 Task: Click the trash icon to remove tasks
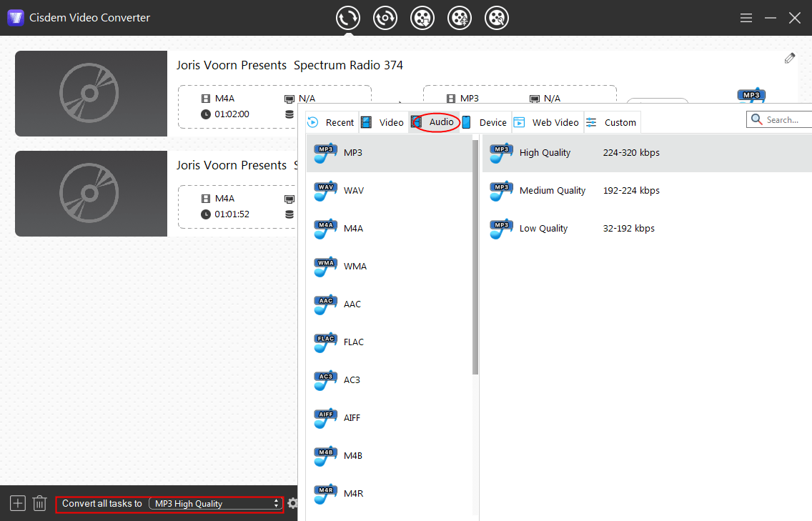[39, 503]
